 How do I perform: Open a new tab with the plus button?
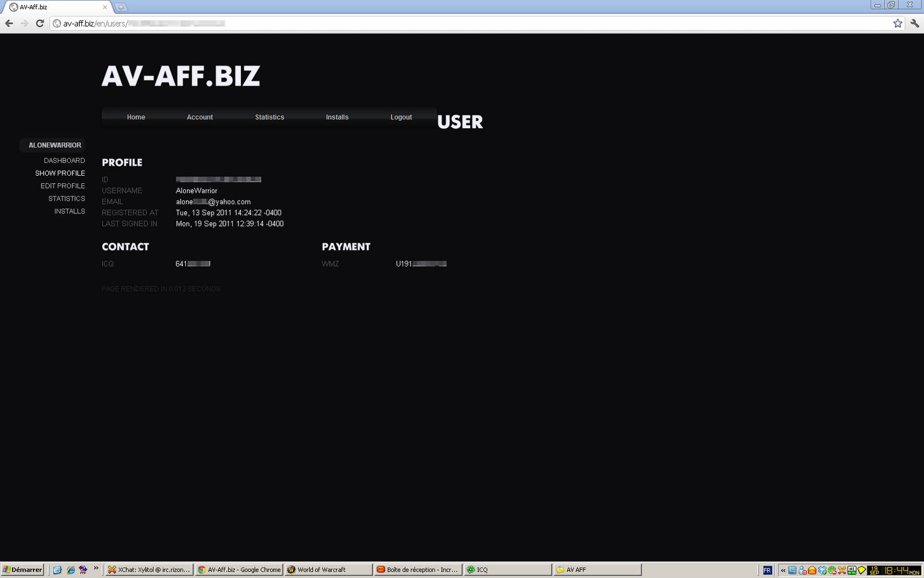(x=121, y=7)
